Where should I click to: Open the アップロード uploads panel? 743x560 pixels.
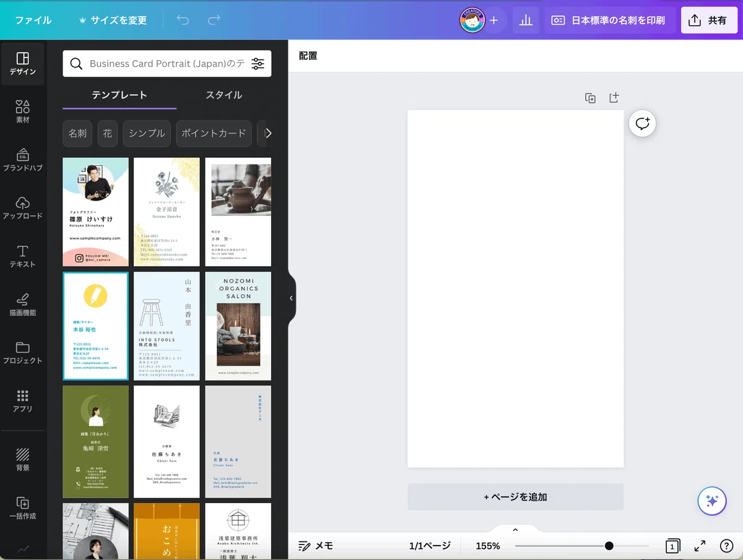click(22, 208)
